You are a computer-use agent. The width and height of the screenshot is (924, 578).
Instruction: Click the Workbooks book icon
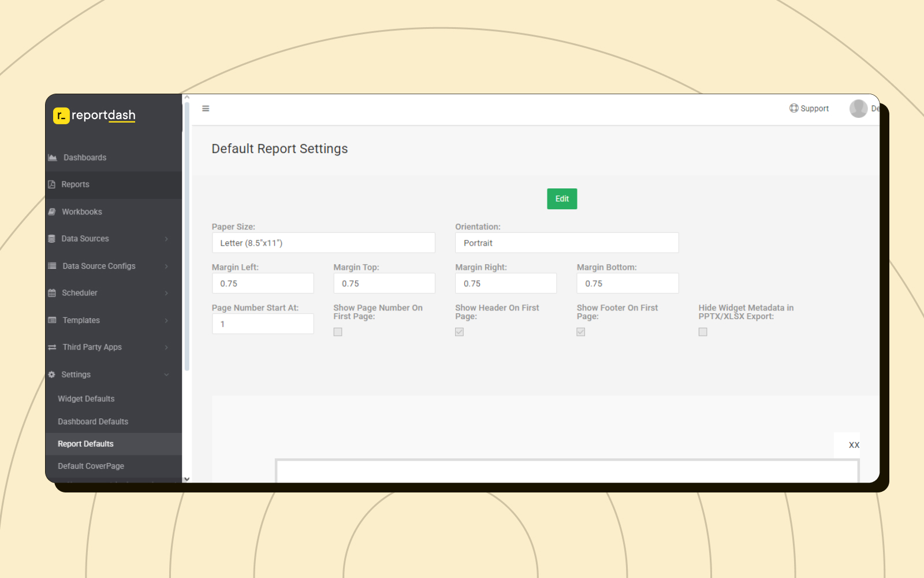(x=52, y=212)
